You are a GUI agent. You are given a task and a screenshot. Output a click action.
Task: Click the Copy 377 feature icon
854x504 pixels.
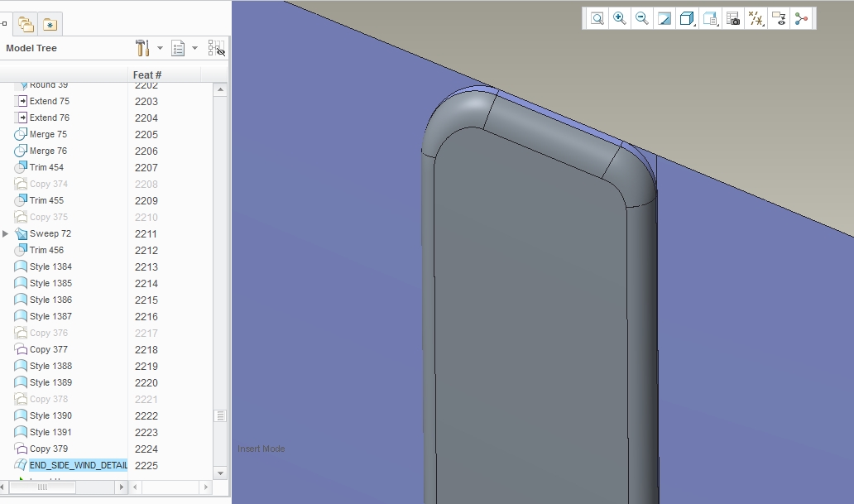click(x=20, y=349)
